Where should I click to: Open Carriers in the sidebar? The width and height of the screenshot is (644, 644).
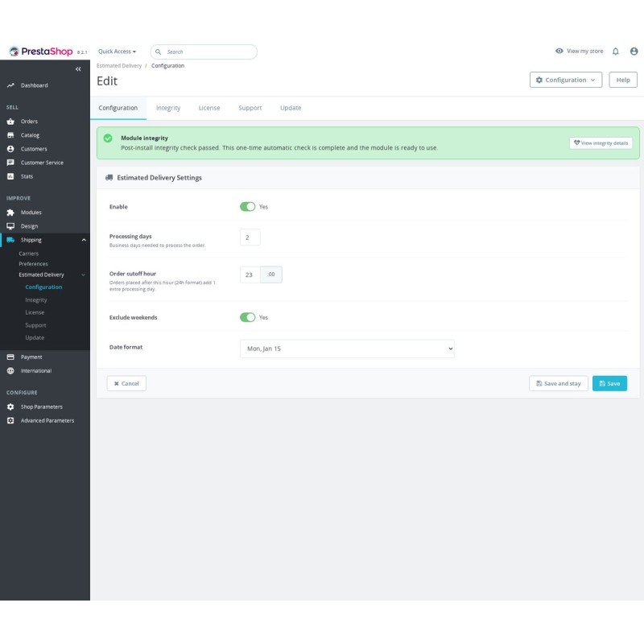(29, 254)
